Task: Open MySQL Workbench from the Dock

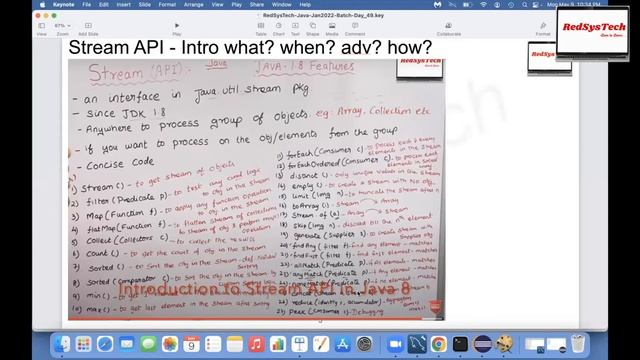Action: point(417,344)
